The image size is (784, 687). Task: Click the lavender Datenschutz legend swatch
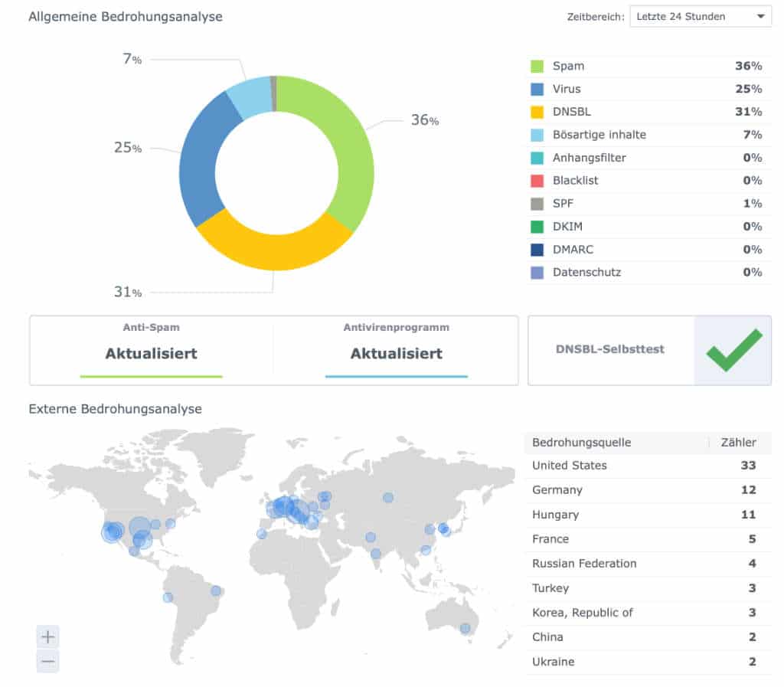pyautogui.click(x=537, y=273)
